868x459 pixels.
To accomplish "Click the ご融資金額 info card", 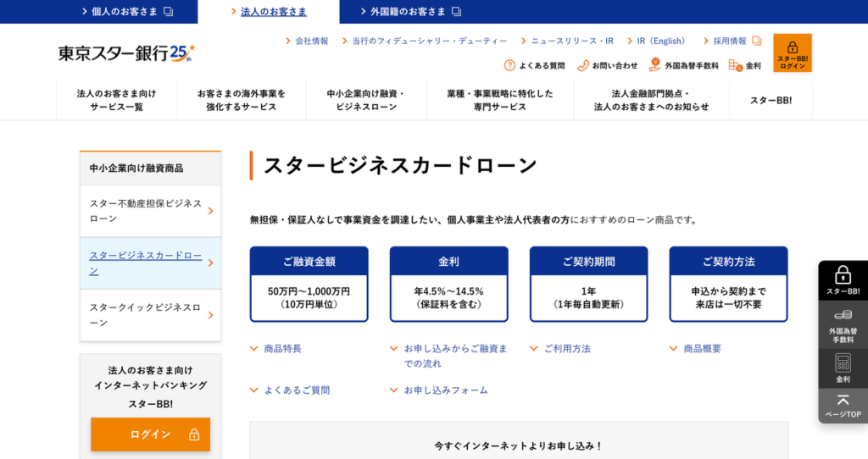I will [309, 285].
